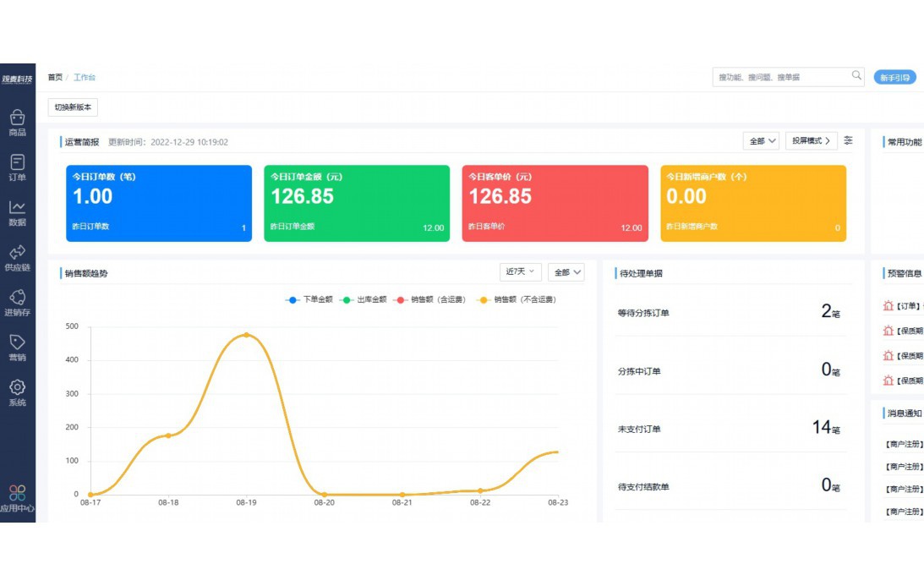Viewport: 924px width, 586px height.
Task: Open the 进销存 (Inventory) sidebar section
Action: [19, 301]
